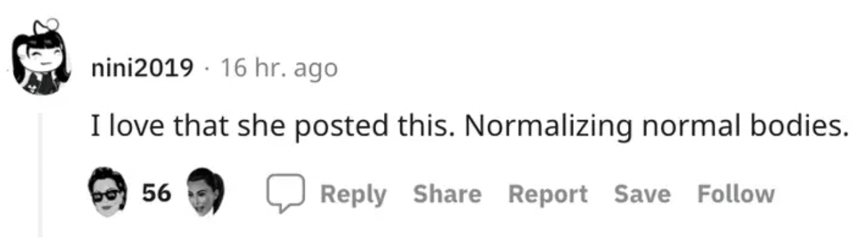Upvote using the glasses-face icon
Viewport: 868px width, 251px height.
tap(107, 194)
